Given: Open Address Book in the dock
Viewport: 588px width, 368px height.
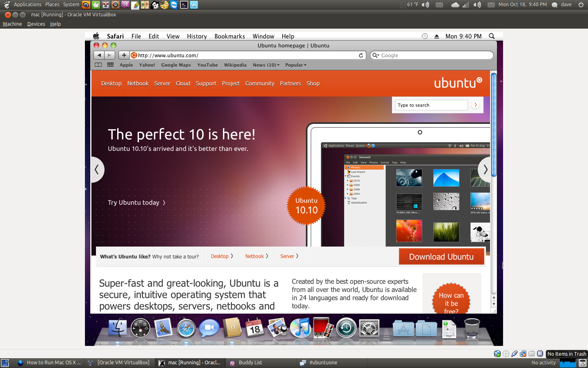Looking at the screenshot, I should point(232,328).
